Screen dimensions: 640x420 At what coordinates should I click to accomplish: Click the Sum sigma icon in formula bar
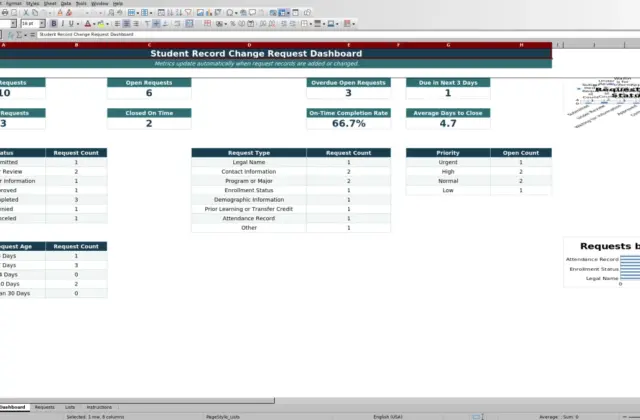click(x=19, y=35)
